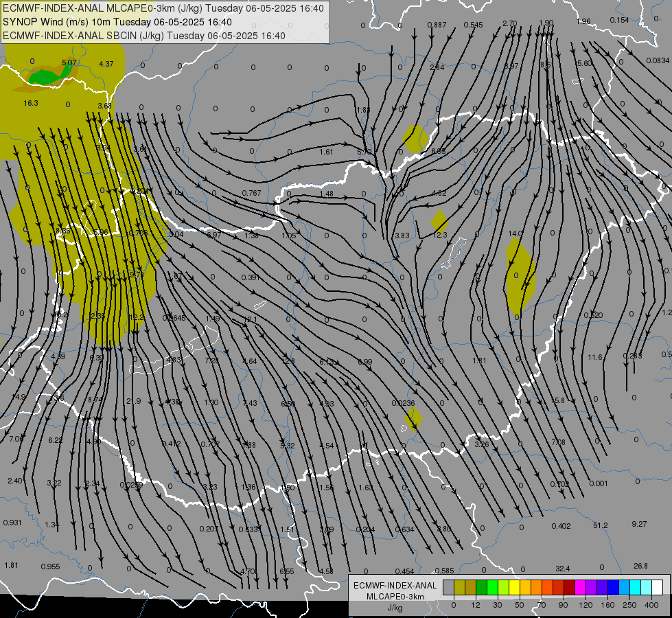Click the legend scale label 250

coord(629,605)
